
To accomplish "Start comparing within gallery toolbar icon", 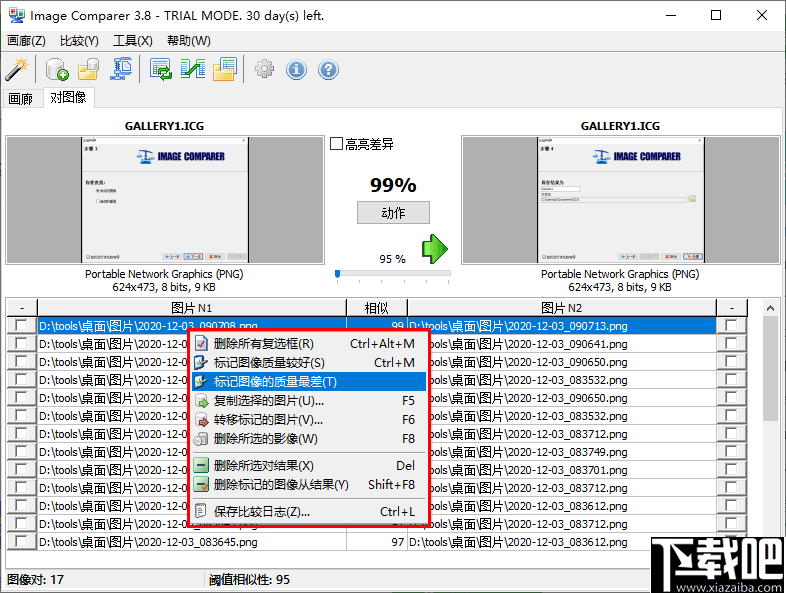I will pos(161,69).
